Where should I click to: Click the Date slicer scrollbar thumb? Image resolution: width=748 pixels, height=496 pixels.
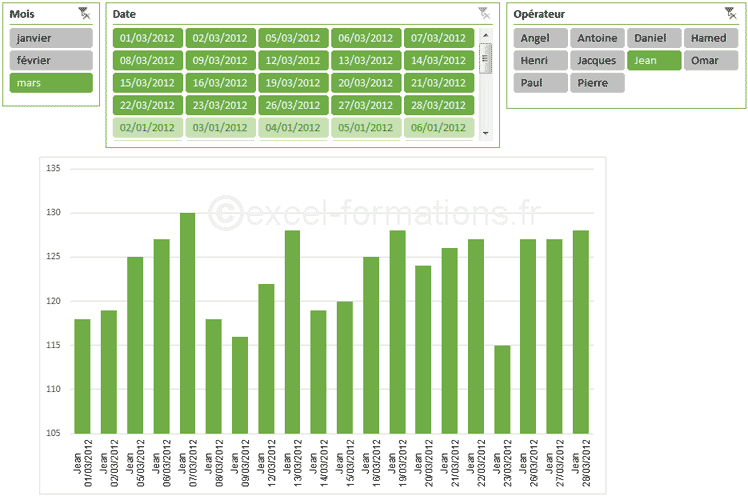point(486,58)
